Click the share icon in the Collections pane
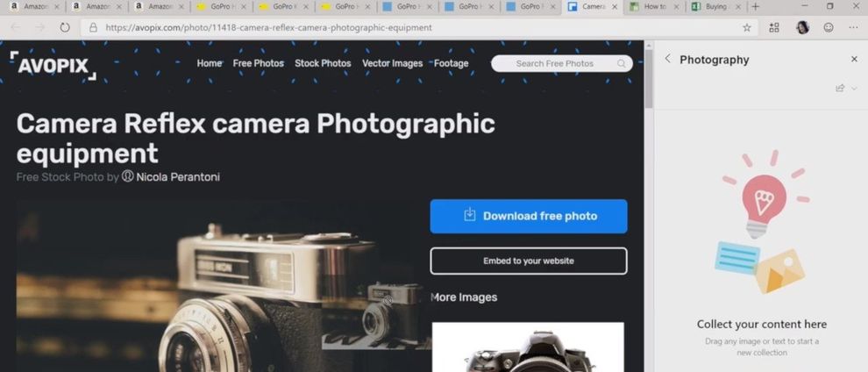Image resolution: width=868 pixels, height=372 pixels. [x=840, y=88]
